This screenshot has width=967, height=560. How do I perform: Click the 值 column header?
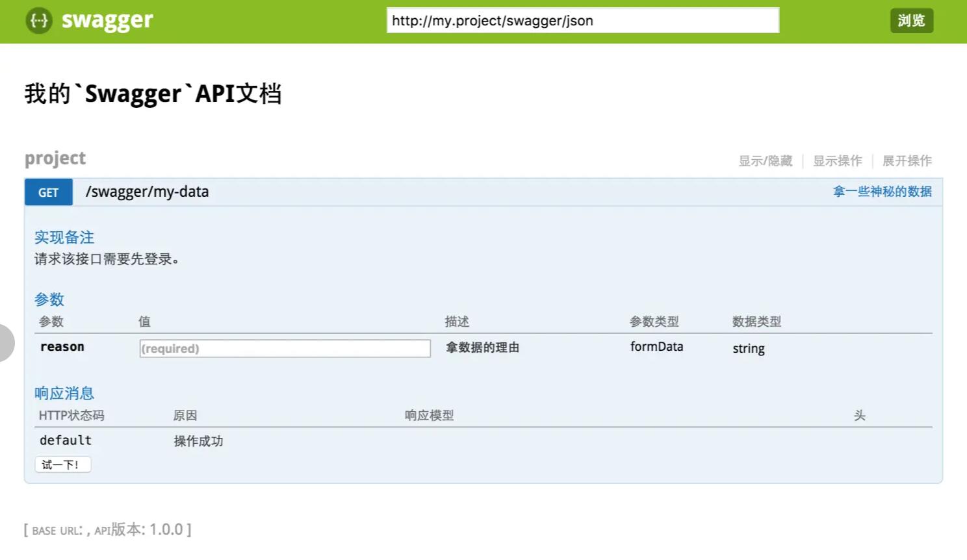point(144,322)
